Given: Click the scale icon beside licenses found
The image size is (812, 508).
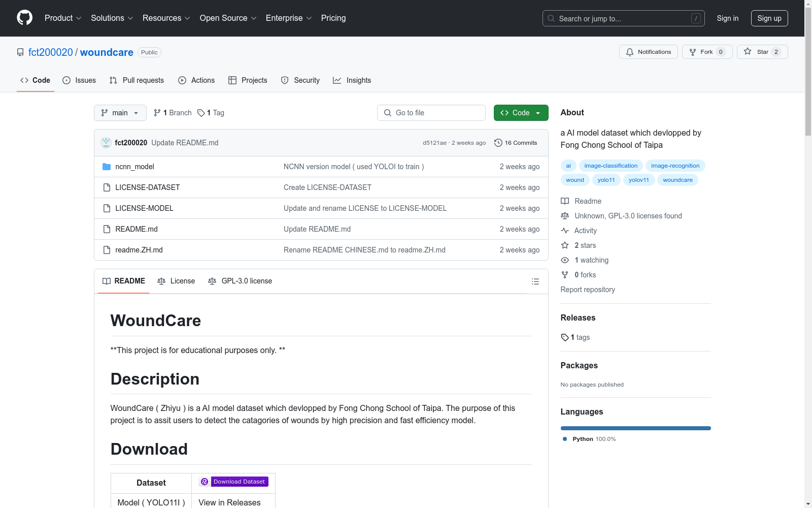Looking at the screenshot, I should click(565, 216).
